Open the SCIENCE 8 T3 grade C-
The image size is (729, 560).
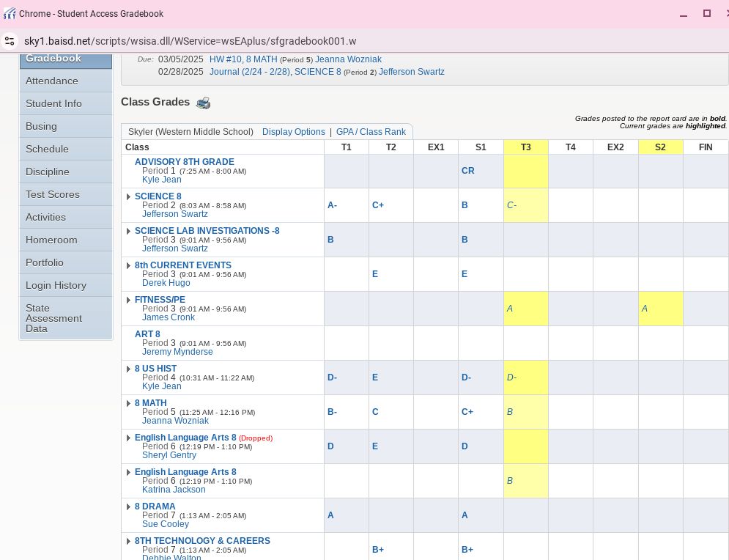(512, 205)
